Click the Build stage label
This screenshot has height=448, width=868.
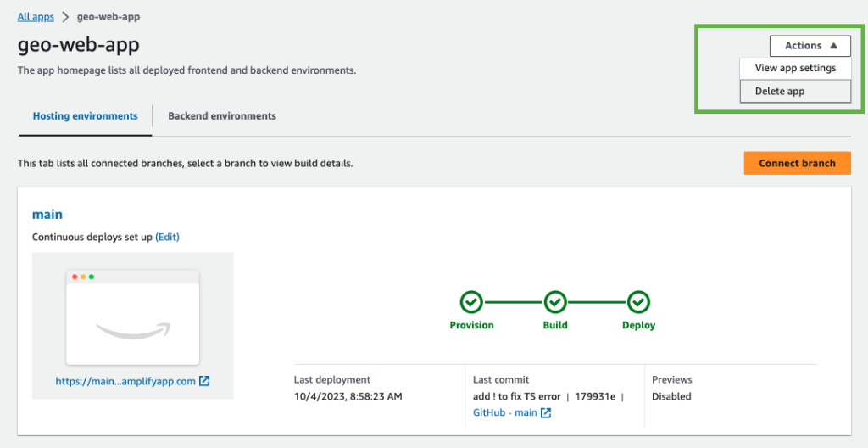(x=555, y=326)
